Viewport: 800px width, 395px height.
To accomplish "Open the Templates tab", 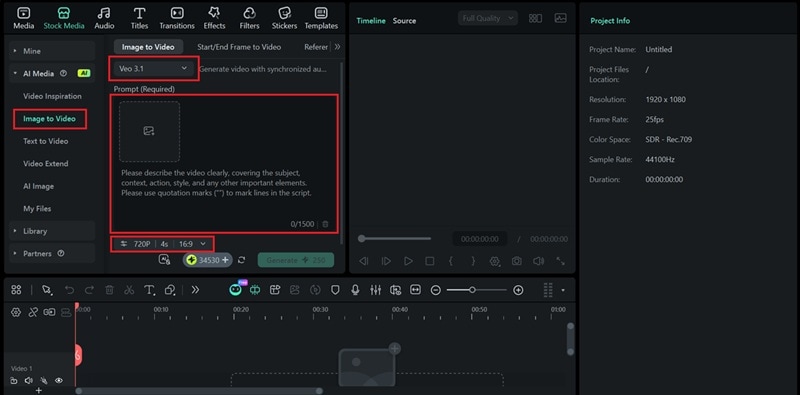I will click(x=321, y=18).
